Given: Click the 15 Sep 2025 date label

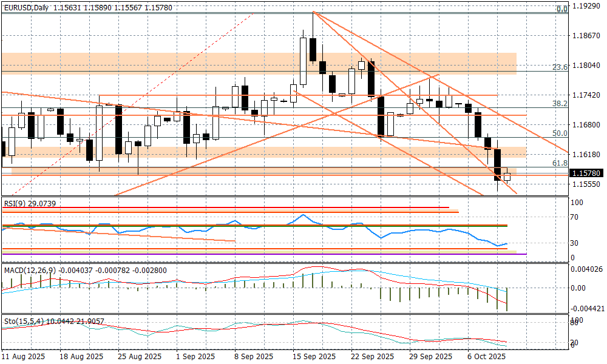Looking at the screenshot, I should click(314, 356).
